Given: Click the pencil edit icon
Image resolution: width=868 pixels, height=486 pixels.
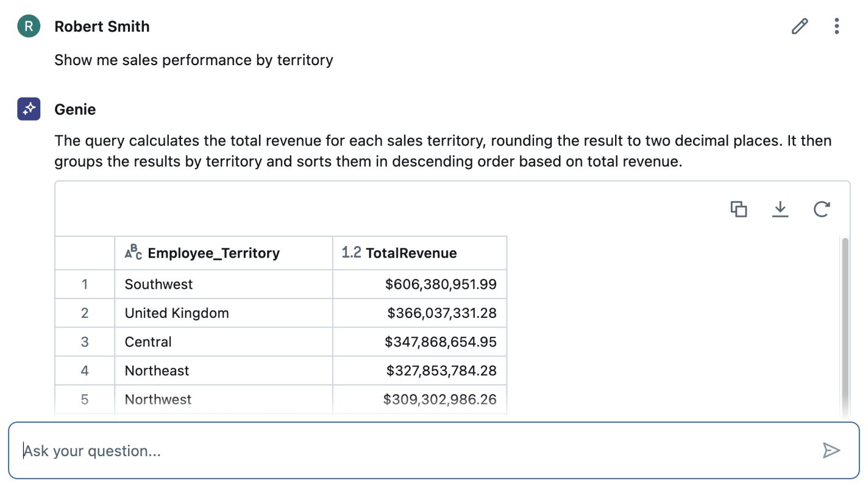Looking at the screenshot, I should [799, 26].
